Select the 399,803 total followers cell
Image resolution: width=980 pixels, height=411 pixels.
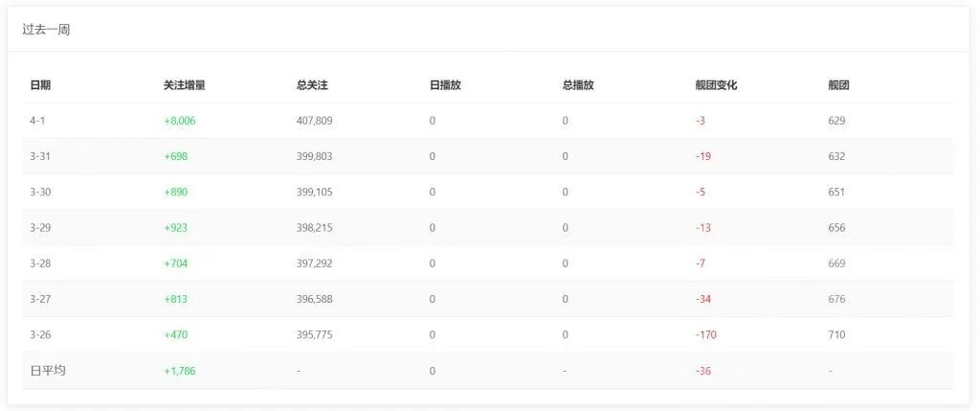click(314, 156)
